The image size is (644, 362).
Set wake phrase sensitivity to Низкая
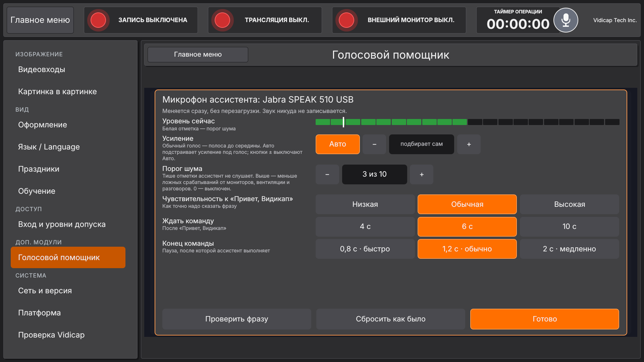pos(365,204)
